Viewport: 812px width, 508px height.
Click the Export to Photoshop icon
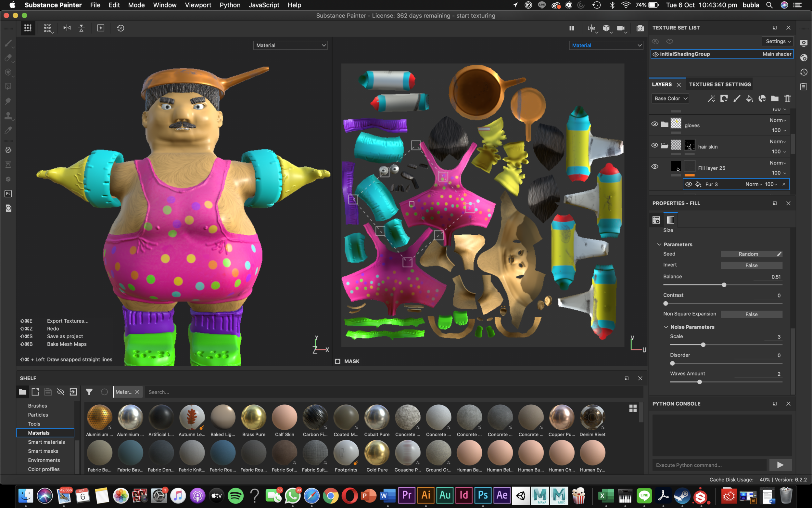click(8, 194)
